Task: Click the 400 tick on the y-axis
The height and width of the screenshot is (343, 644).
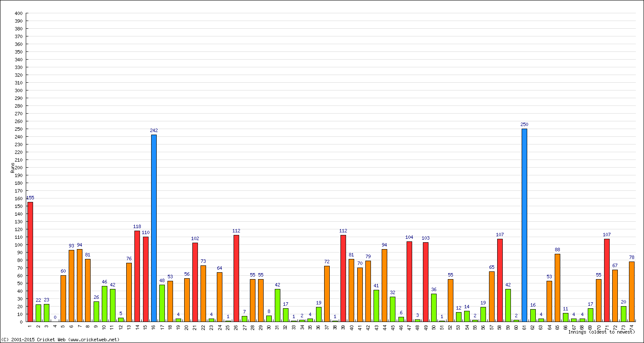Action: [x=18, y=13]
